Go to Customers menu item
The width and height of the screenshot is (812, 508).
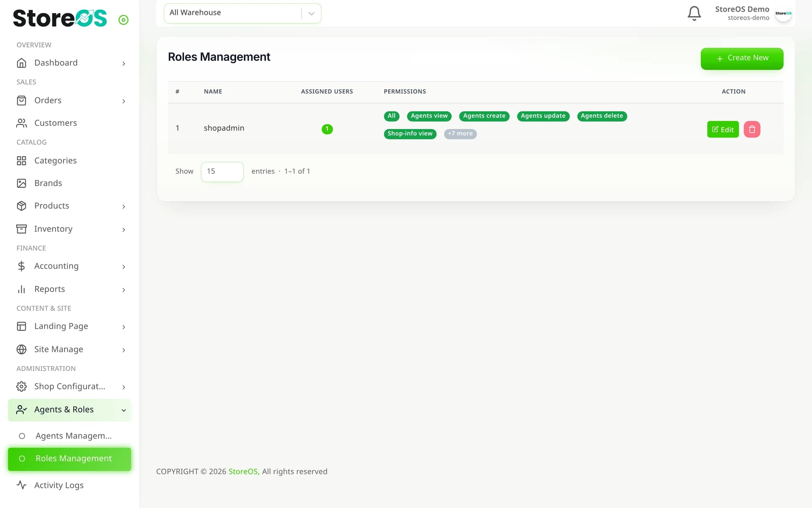coord(69,123)
